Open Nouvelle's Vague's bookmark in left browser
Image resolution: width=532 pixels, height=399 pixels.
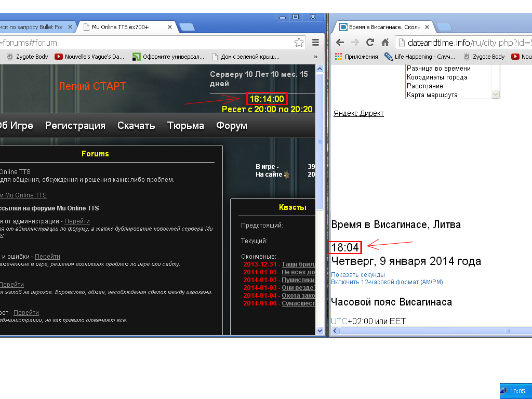click(89, 57)
